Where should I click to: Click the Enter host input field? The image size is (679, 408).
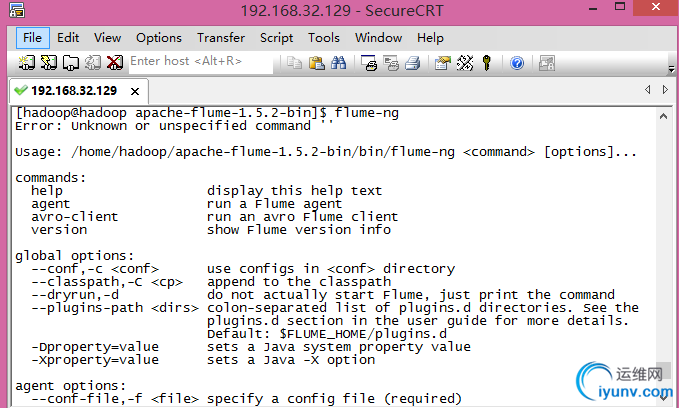pyautogui.click(x=201, y=62)
